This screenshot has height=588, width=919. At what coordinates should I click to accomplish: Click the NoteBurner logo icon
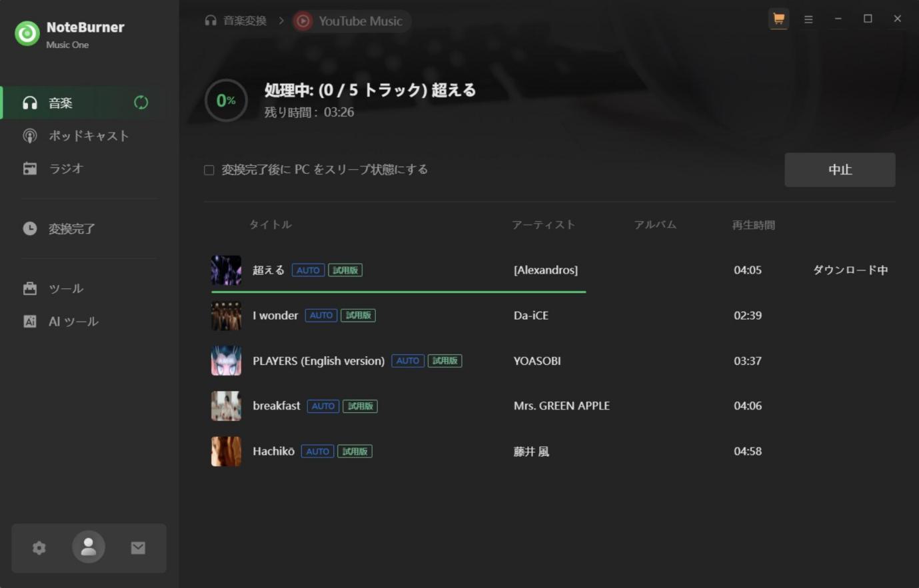coord(27,33)
